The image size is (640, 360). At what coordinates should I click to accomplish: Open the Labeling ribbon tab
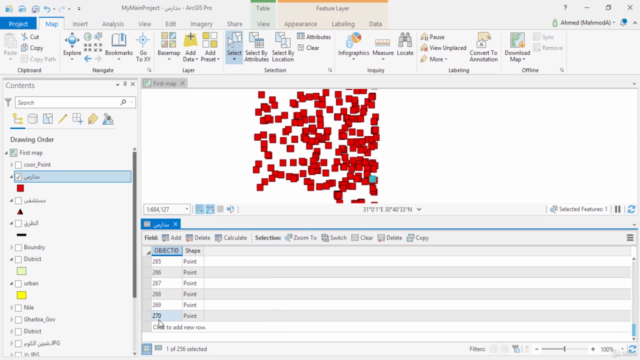pyautogui.click(x=343, y=24)
